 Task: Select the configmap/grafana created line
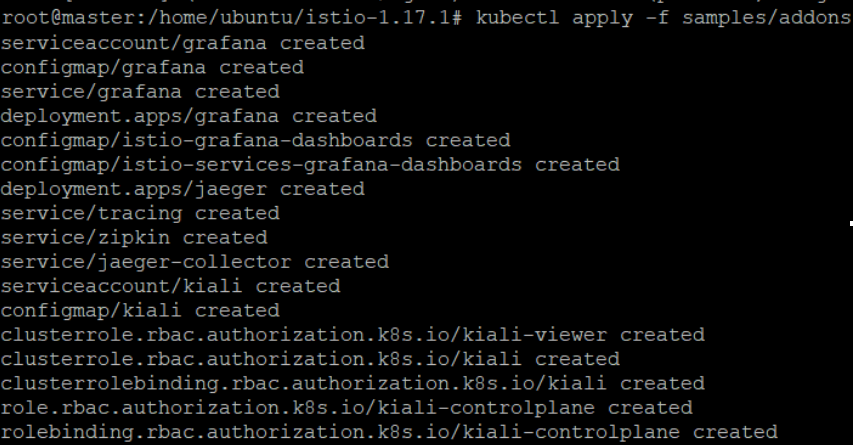[152, 67]
